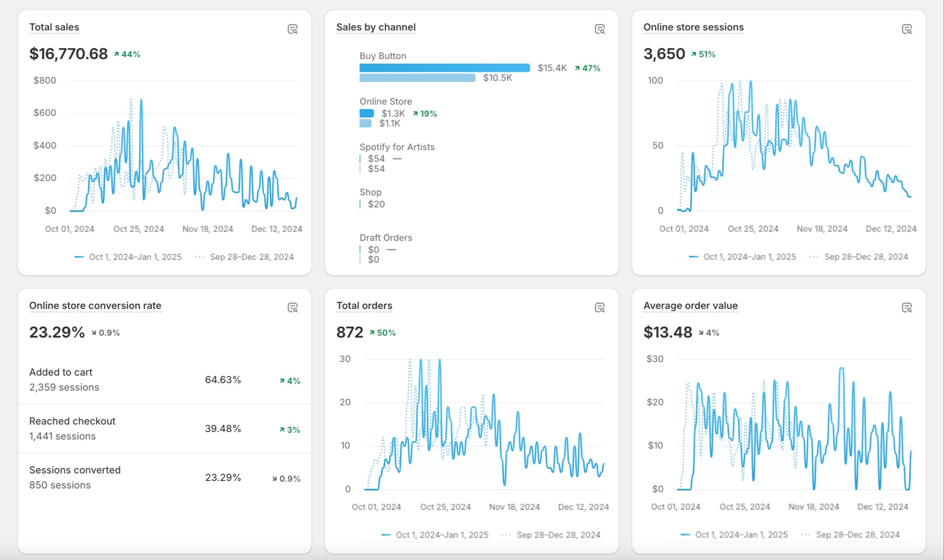Image resolution: width=944 pixels, height=560 pixels.
Task: Click the Buy Button $10.5K comparison bar
Action: (x=417, y=78)
